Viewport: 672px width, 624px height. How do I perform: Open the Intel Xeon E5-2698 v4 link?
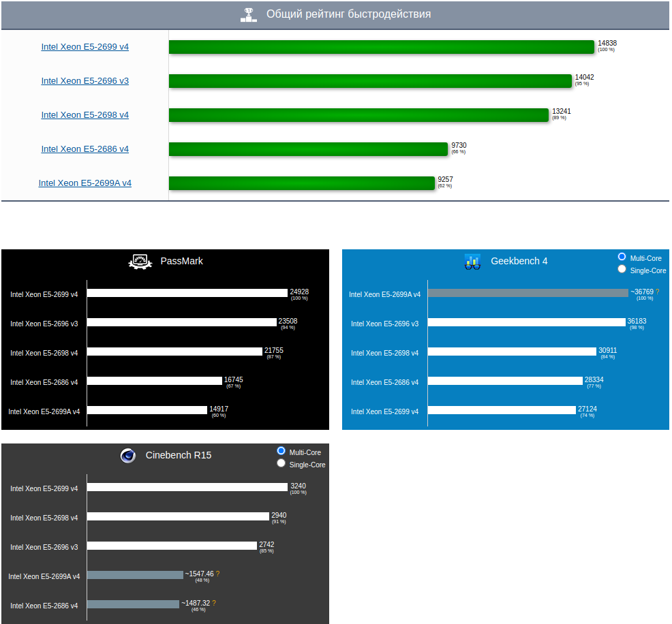[x=85, y=115]
